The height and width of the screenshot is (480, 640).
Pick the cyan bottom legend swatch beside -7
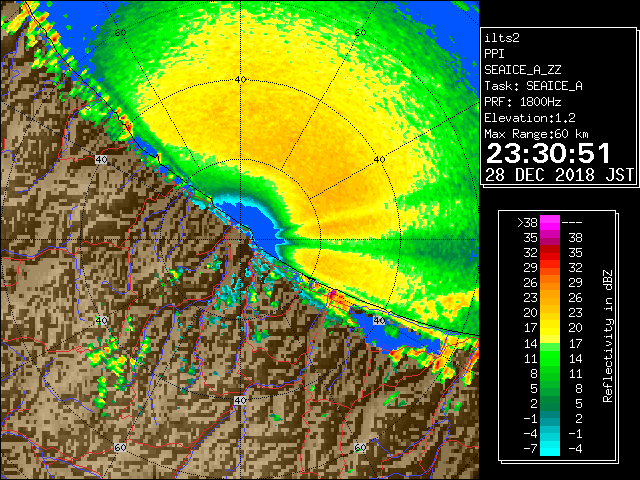click(x=550, y=449)
